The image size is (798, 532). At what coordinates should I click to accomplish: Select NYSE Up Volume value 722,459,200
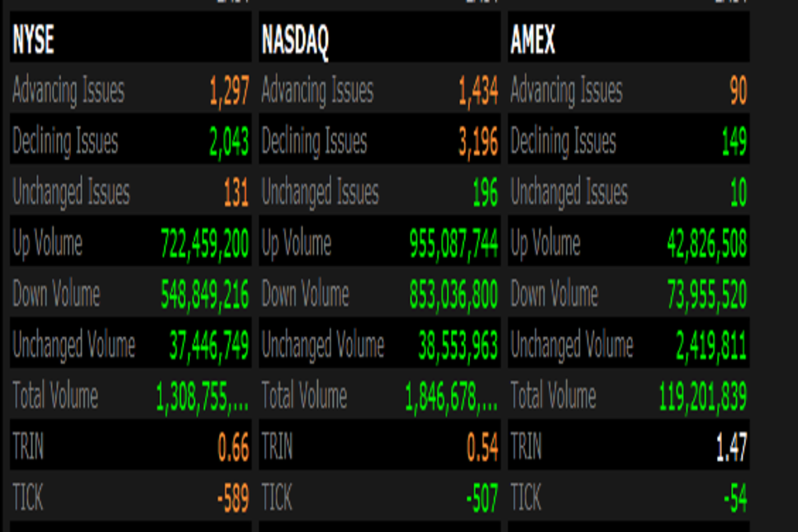click(205, 244)
